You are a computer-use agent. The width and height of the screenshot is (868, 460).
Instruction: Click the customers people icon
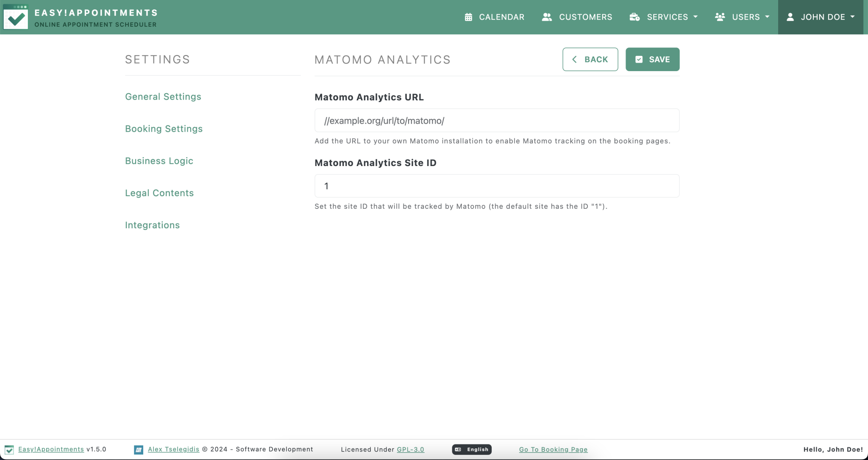pyautogui.click(x=546, y=17)
